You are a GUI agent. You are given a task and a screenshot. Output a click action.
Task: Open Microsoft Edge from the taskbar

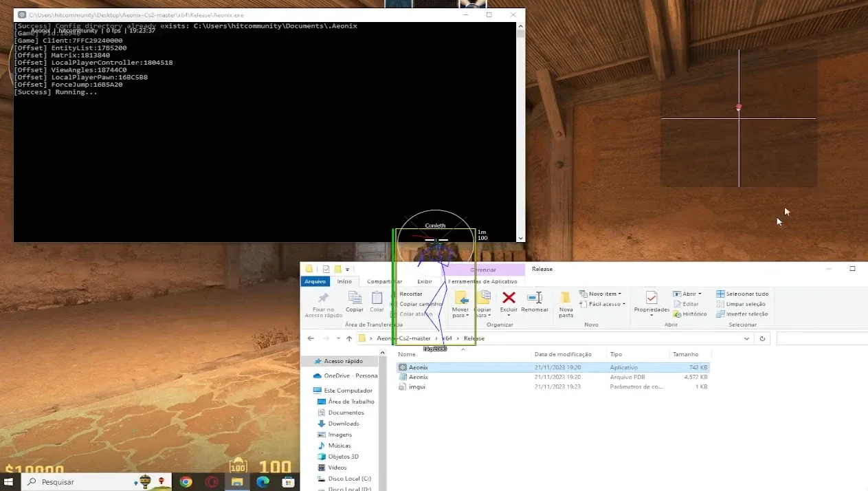click(x=263, y=482)
